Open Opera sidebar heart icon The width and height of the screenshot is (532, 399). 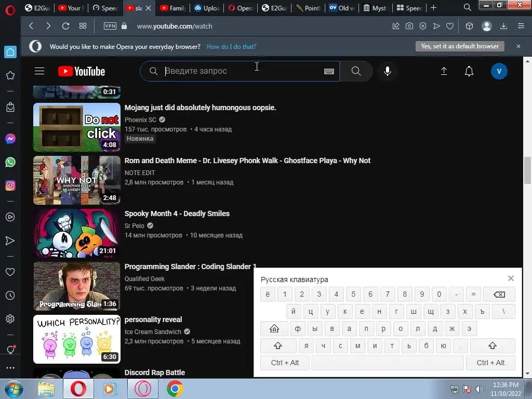[x=10, y=272]
